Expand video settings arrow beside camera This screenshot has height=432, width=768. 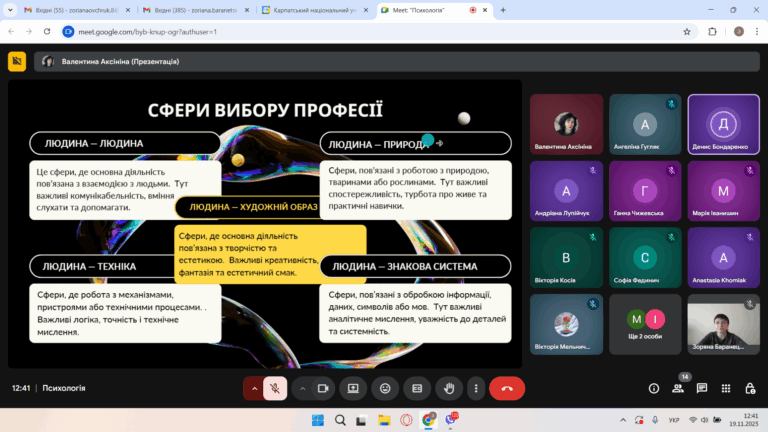[x=302, y=388]
